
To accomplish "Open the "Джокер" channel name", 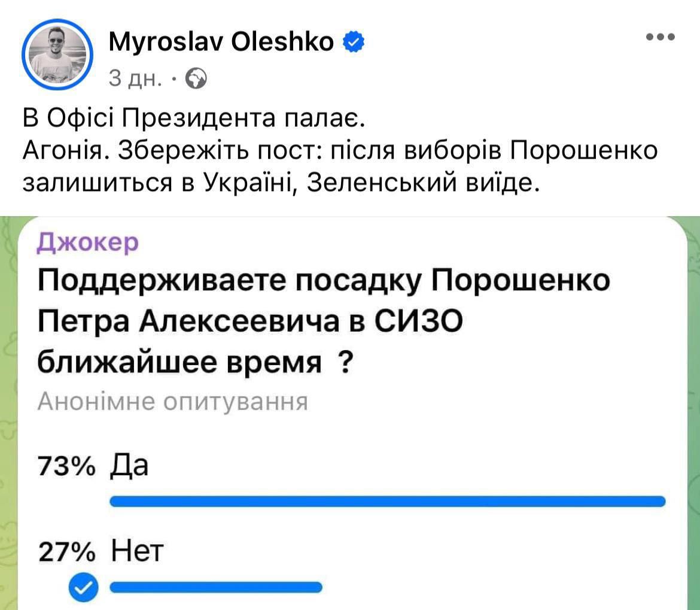I will point(88,242).
